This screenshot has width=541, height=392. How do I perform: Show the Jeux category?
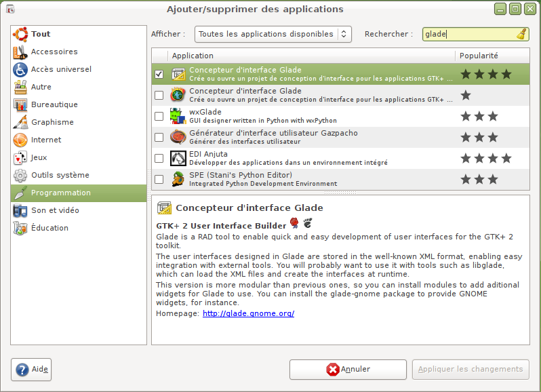[79, 157]
